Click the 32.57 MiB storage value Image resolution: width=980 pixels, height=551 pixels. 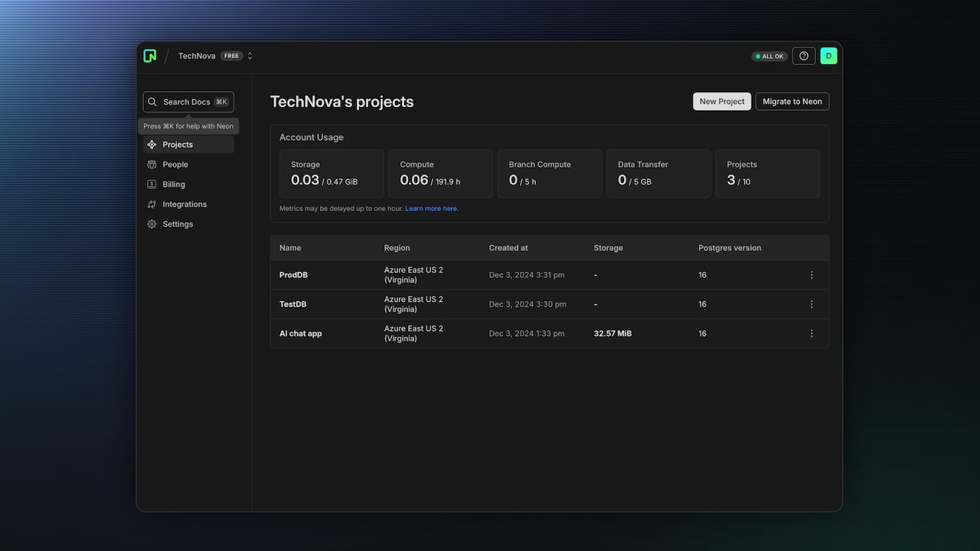coord(612,334)
